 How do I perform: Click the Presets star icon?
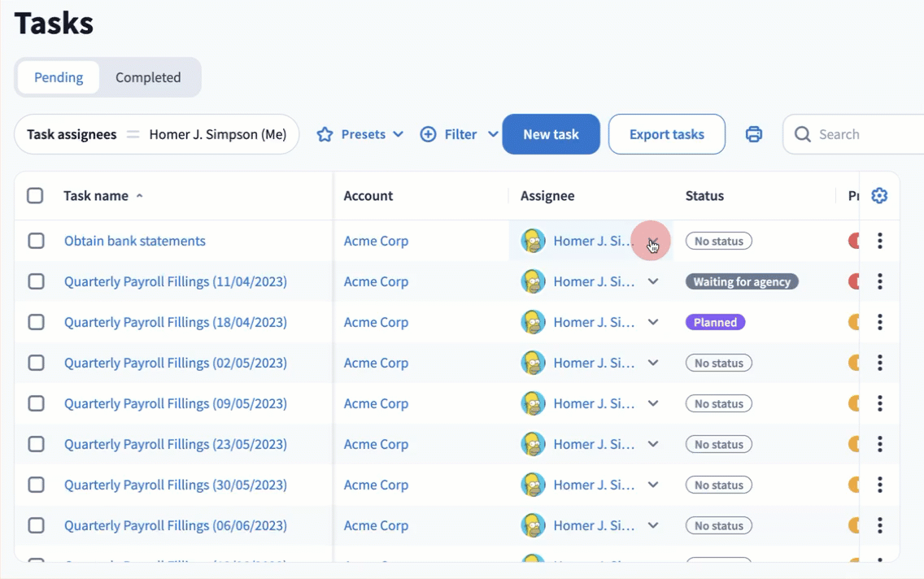[325, 134]
